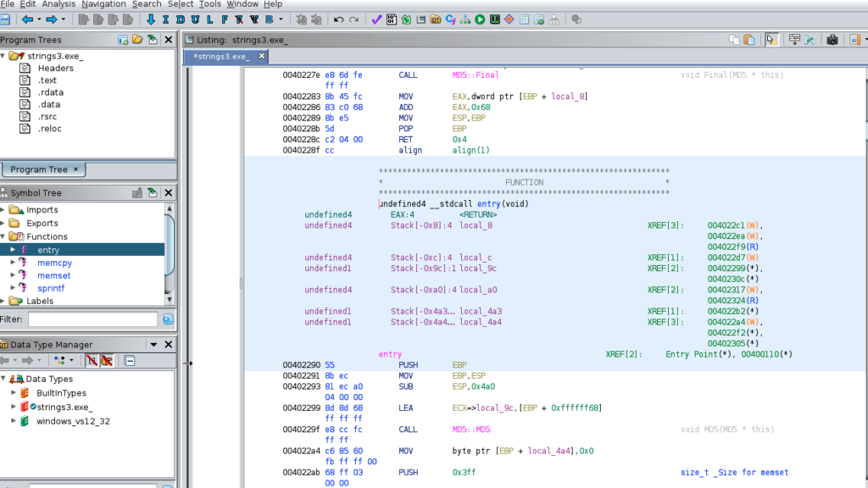This screenshot has width=868, height=488.
Task: Select the .rsrc section in Program Trees
Action: tap(47, 117)
